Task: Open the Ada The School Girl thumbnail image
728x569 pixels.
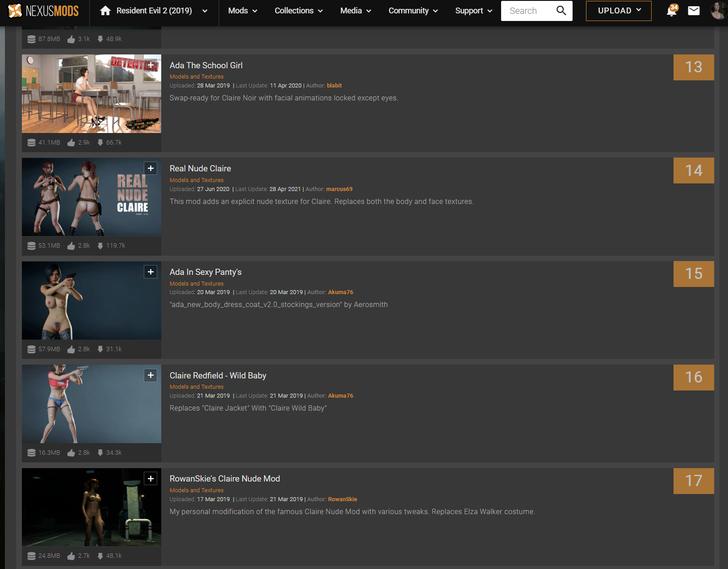Action: pos(92,94)
